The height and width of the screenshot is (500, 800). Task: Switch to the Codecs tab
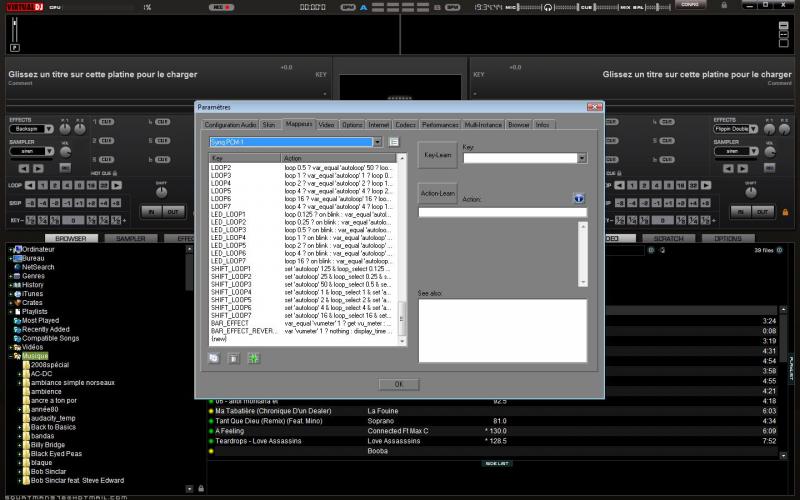click(405, 124)
